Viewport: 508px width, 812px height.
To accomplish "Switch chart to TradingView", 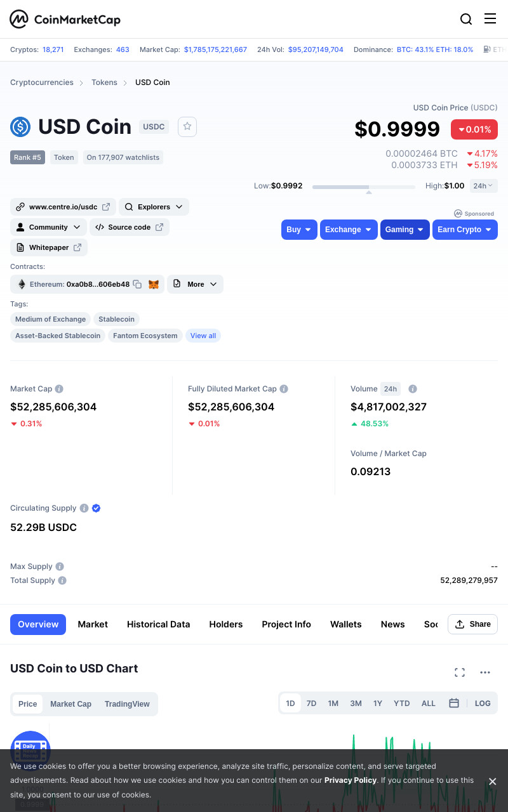I will [127, 704].
